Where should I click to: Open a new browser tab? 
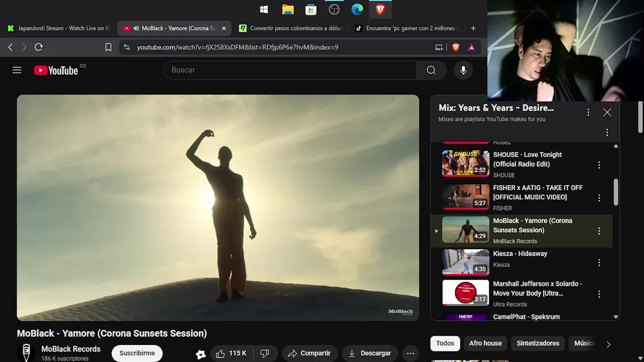pos(473,28)
